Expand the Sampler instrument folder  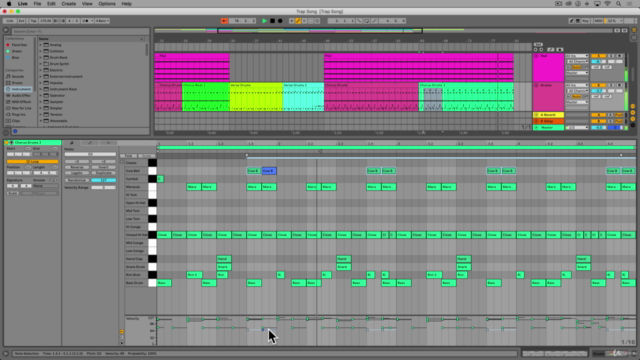point(40,102)
